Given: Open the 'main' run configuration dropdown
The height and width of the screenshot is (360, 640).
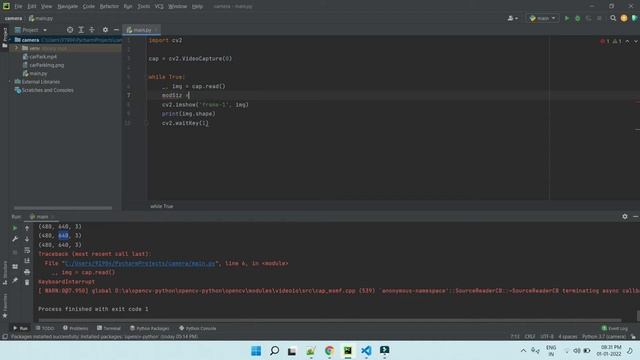Looking at the screenshot, I should 542,18.
